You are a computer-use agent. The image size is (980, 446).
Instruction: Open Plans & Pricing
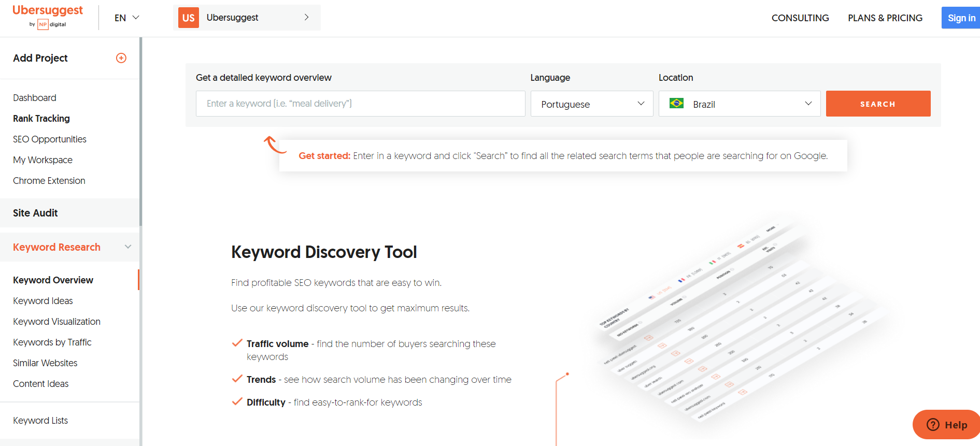coord(885,18)
